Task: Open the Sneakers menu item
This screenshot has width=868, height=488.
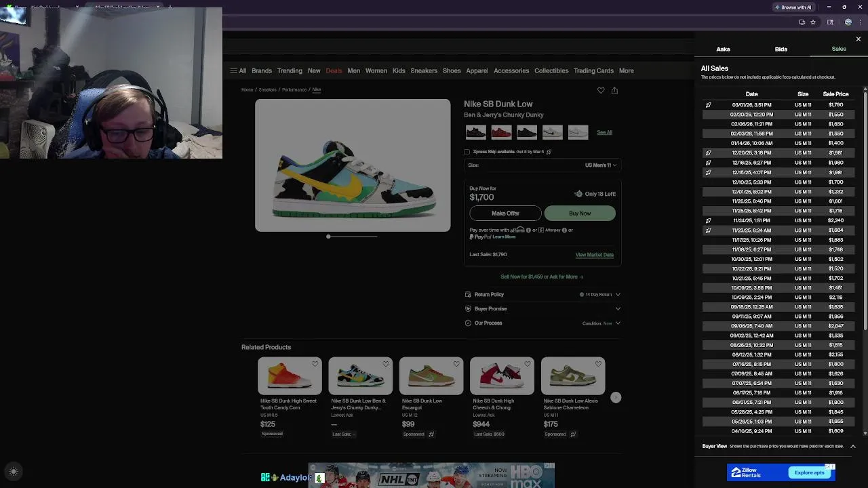Action: coord(424,70)
